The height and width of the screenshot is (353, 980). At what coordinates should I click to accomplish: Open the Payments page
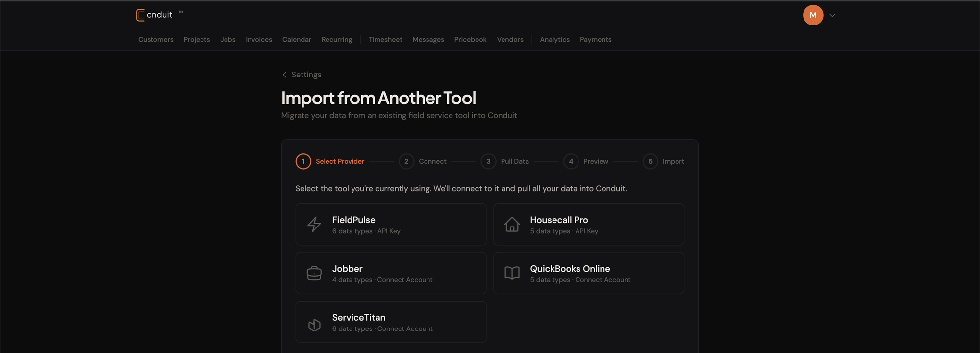tap(596, 40)
